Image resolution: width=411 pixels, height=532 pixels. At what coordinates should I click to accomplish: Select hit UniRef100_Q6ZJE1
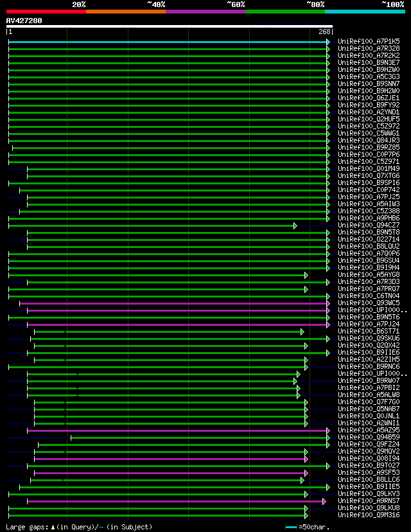pos(369,98)
